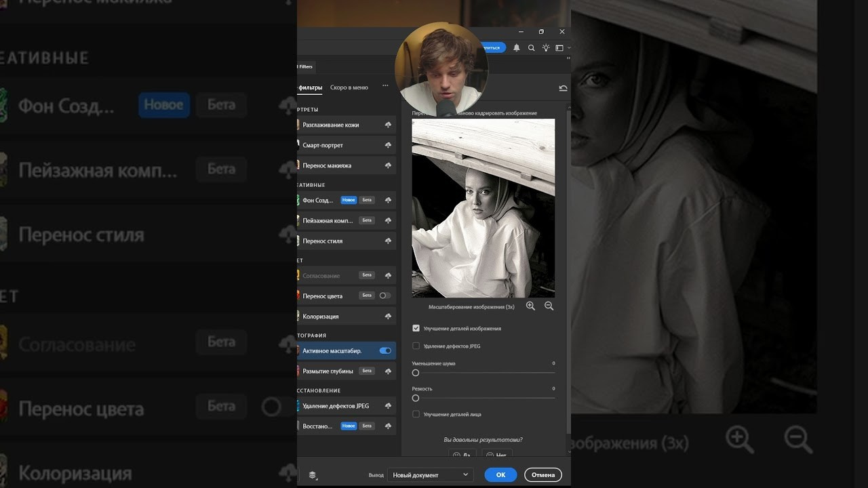Enable the Перенос цвета filter toggle

(384, 296)
